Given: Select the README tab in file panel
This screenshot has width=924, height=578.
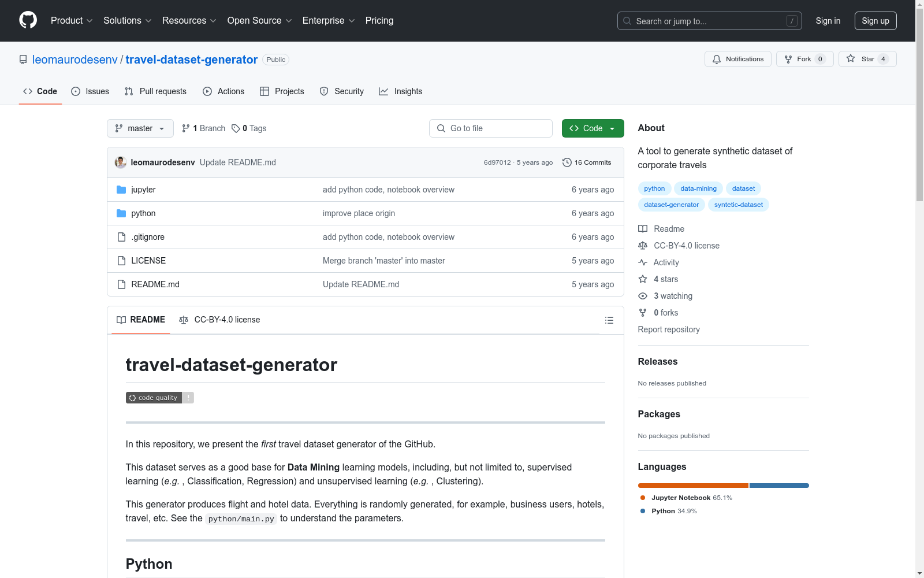Looking at the screenshot, I should (x=141, y=320).
